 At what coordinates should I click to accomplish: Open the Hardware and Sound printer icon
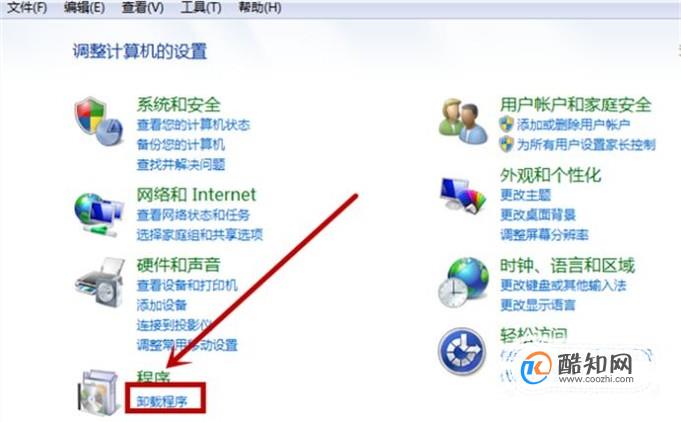100,282
